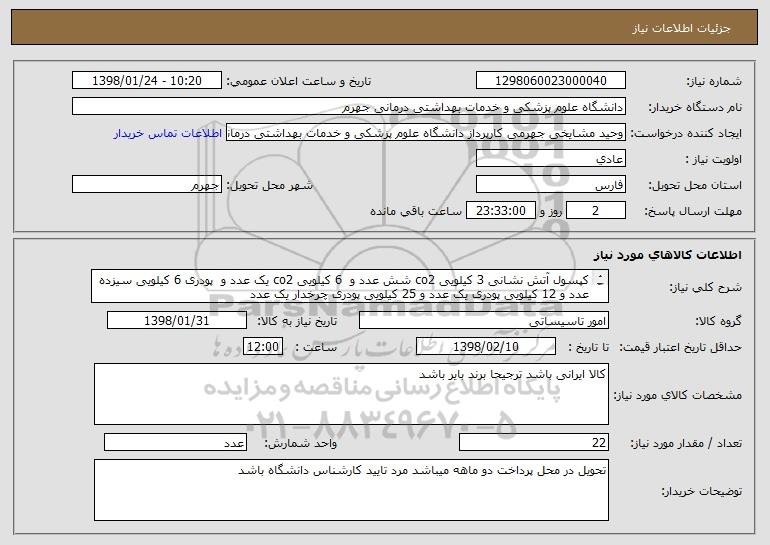770x545 pixels.
Task: Select the price validity date 1398/02/10
Action: (486, 347)
